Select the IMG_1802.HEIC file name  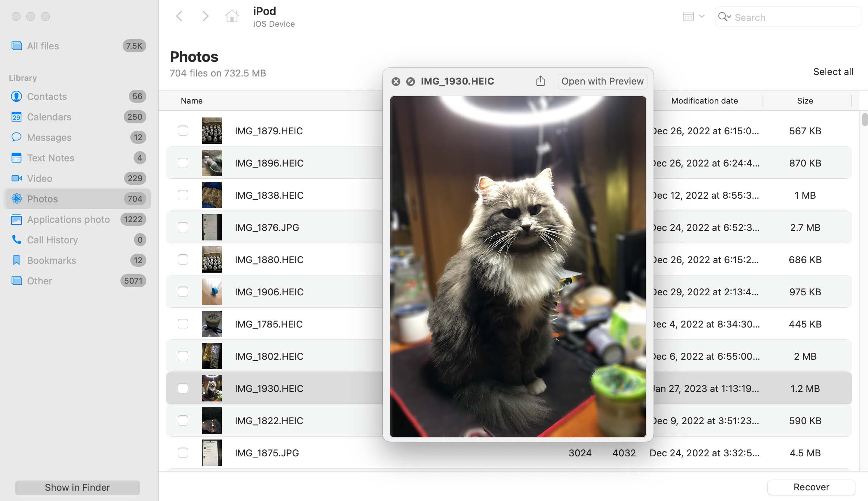click(269, 356)
